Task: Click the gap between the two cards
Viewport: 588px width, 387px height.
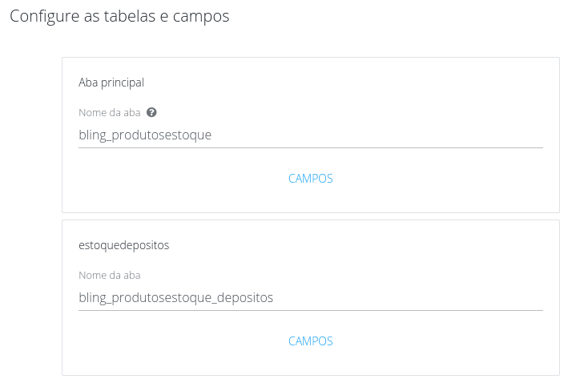Action: click(311, 216)
